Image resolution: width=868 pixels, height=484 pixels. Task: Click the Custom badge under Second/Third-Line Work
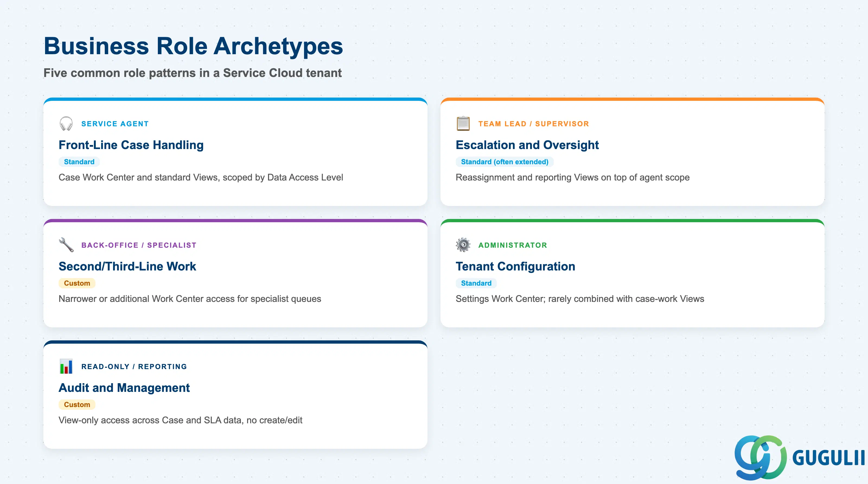pyautogui.click(x=77, y=283)
